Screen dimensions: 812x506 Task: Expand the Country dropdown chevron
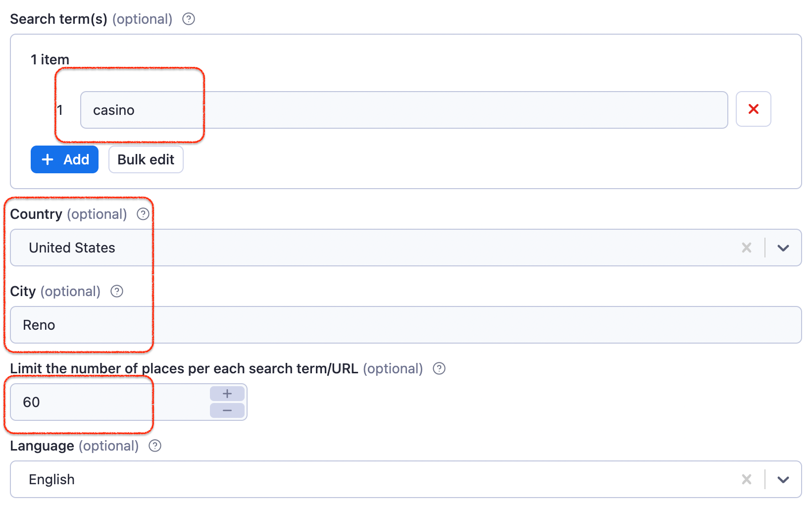(x=783, y=248)
